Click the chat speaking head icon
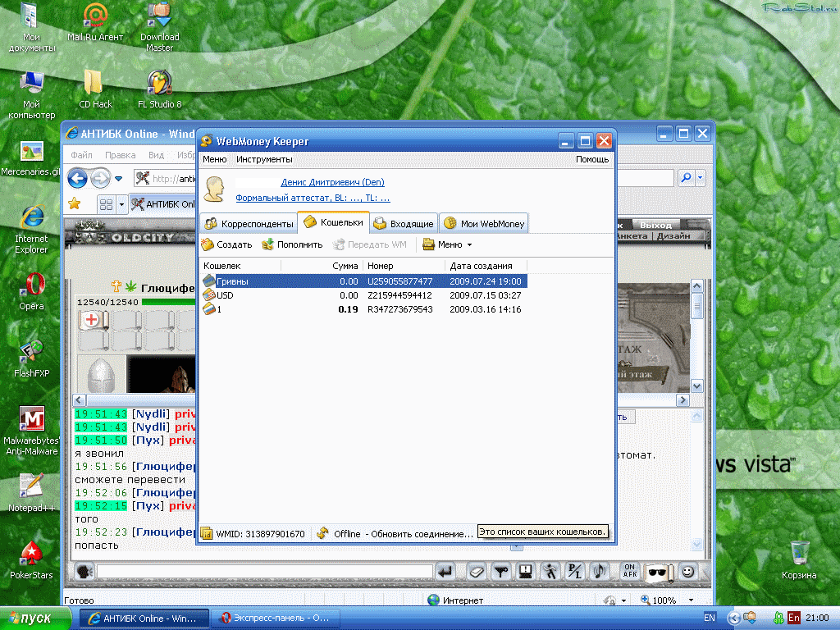 pos(84,572)
